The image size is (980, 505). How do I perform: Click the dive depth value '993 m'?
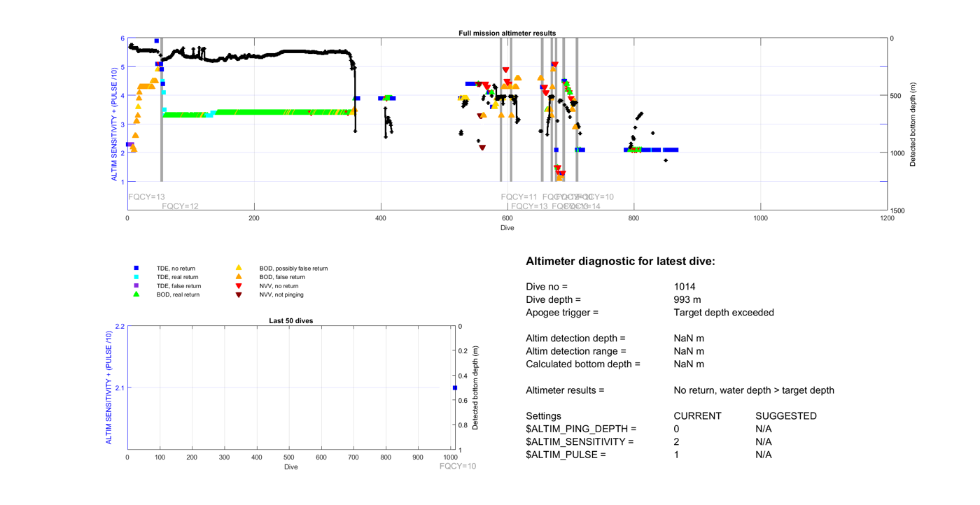pos(687,299)
